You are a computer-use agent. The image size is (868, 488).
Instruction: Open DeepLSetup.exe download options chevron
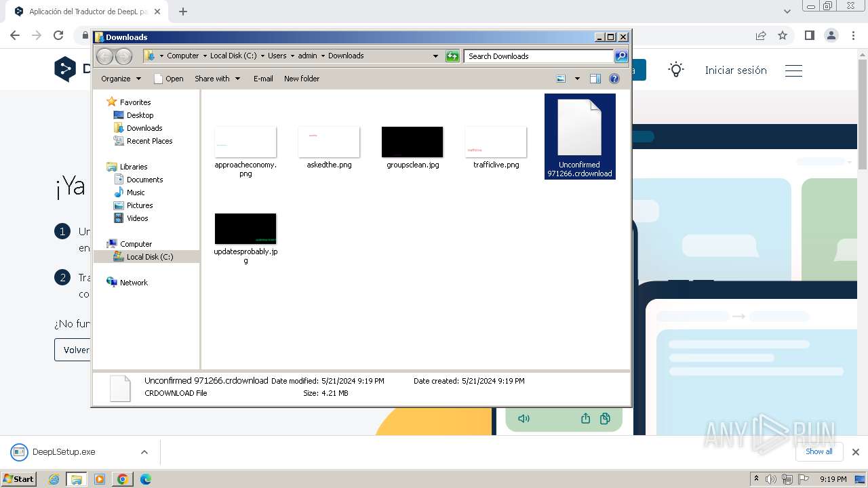coord(144,452)
